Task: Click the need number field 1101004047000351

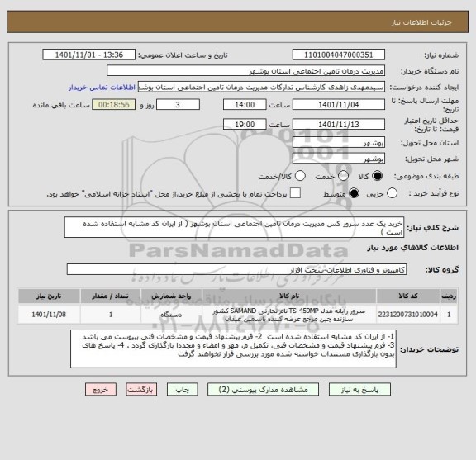Action: click(339, 55)
